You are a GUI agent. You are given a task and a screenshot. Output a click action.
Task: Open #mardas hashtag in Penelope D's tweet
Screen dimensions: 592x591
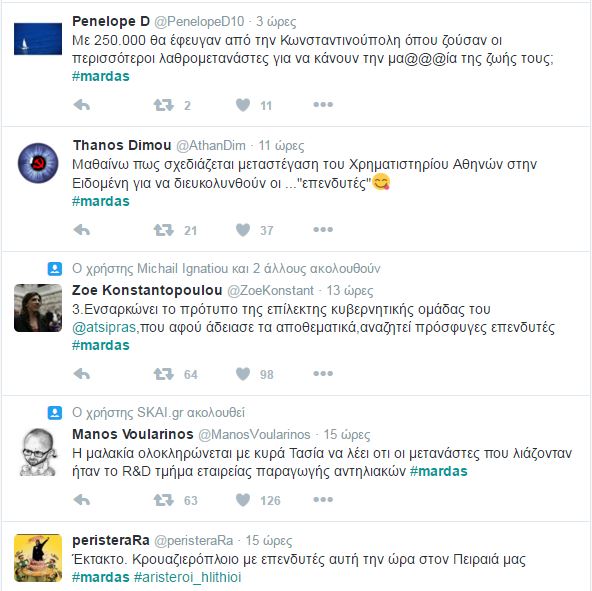(x=100, y=76)
